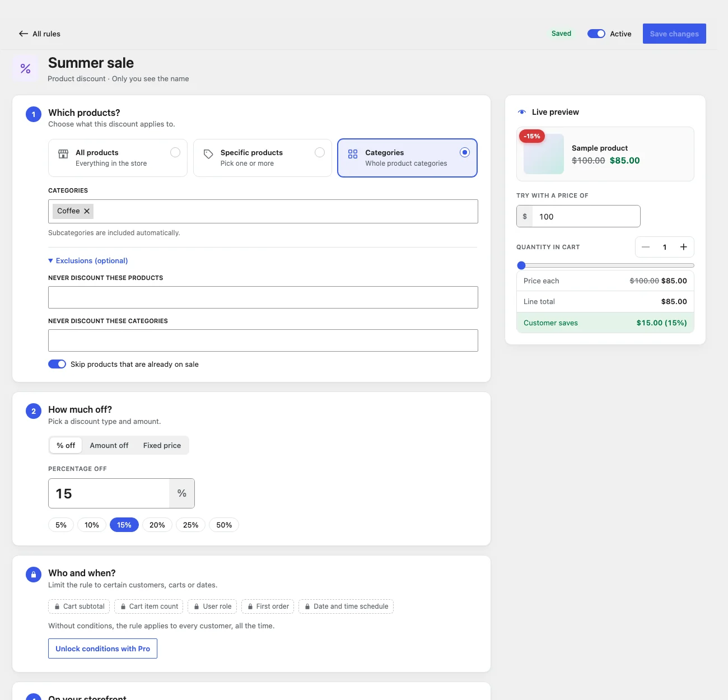This screenshot has height=700, width=728.
Task: Open Never discount these categories field
Action: point(263,340)
